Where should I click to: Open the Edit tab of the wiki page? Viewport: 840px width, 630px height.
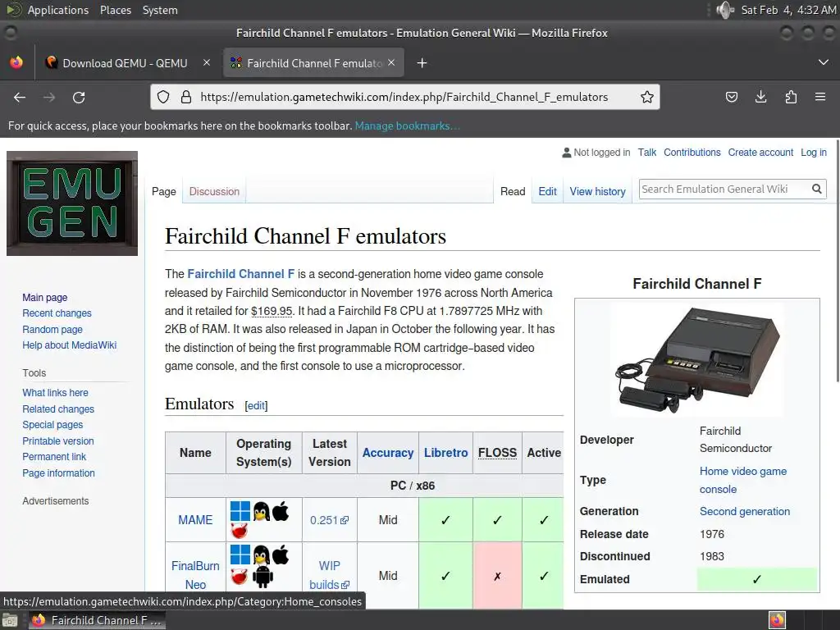(547, 191)
